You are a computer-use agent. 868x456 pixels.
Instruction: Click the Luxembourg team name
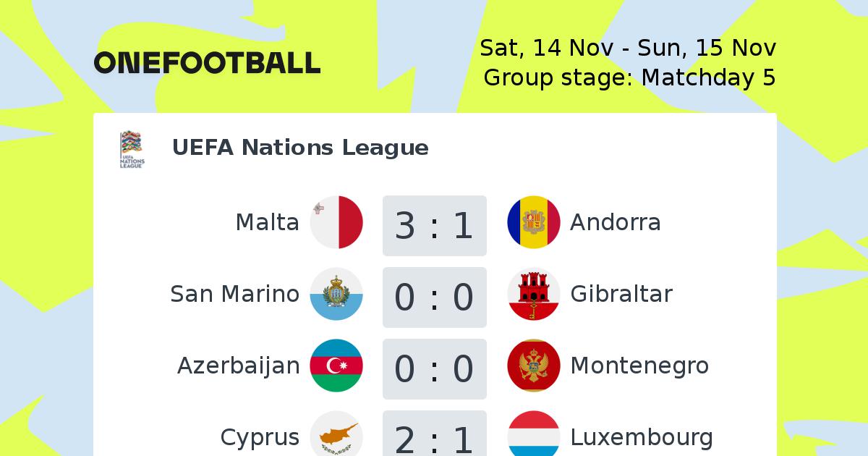coord(642,437)
